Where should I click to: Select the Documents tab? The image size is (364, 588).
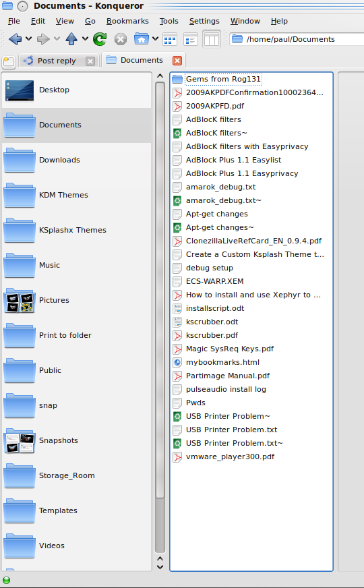pos(142,60)
